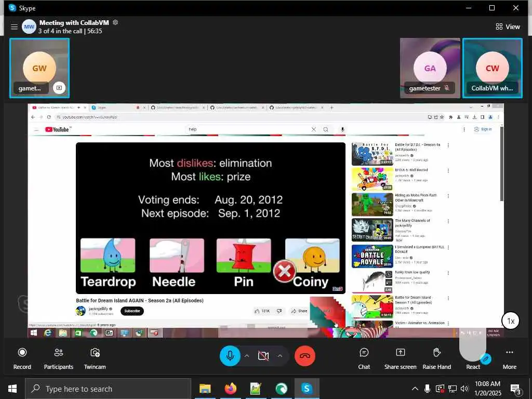Expand camera options chevron

(x=280, y=355)
